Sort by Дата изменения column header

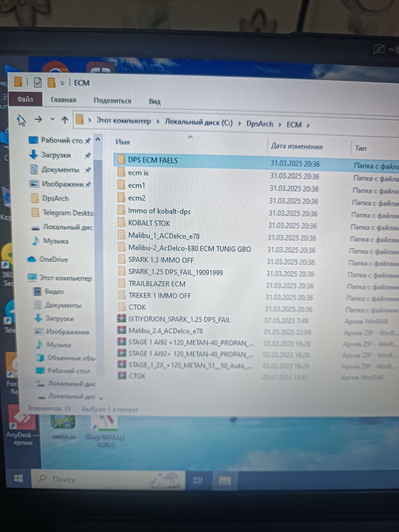[297, 147]
